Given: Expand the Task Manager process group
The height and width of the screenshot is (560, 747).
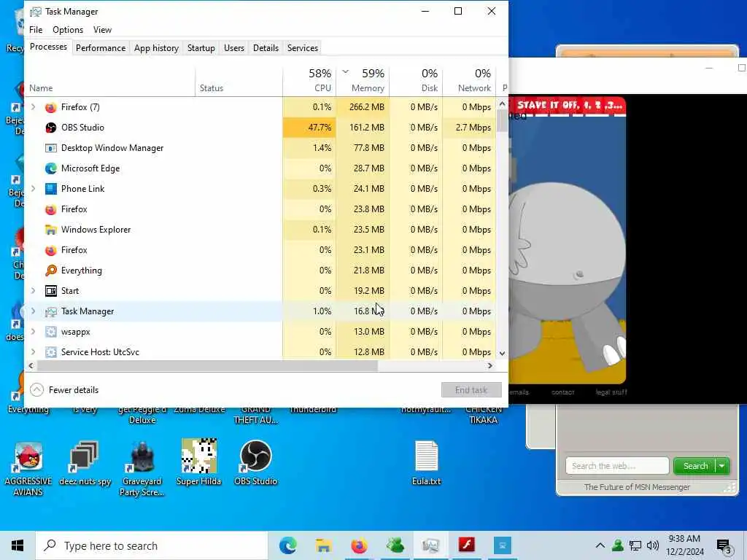Looking at the screenshot, I should click(x=33, y=311).
